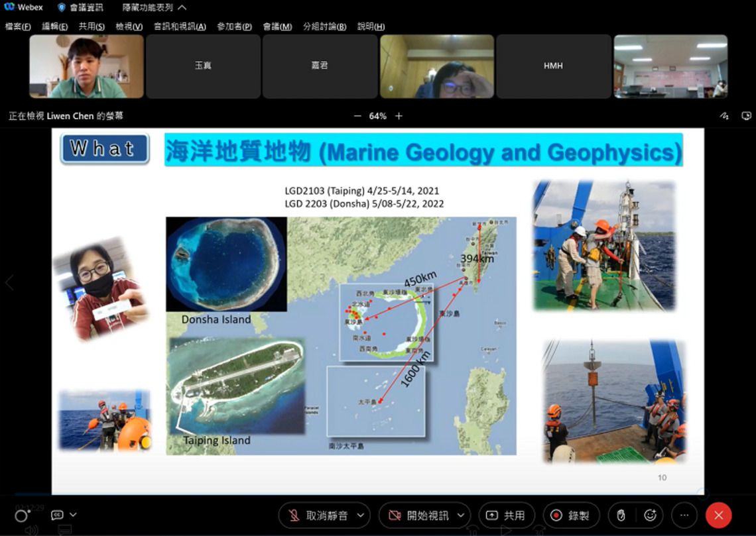Expand audio options arrow beside 取消靜音
Image resolution: width=756 pixels, height=536 pixels.
point(361,515)
